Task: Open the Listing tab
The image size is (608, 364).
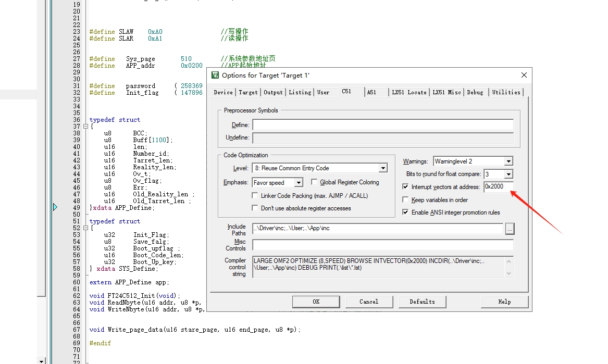Action: [300, 92]
